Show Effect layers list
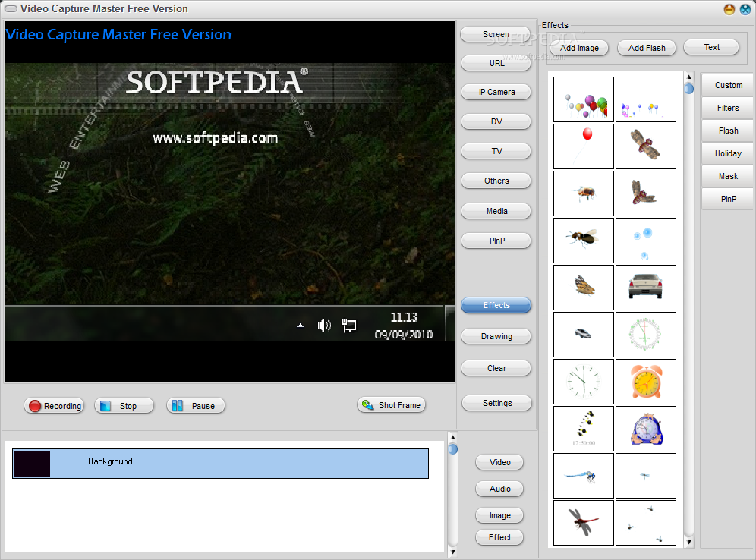756x560 pixels. coord(499,537)
